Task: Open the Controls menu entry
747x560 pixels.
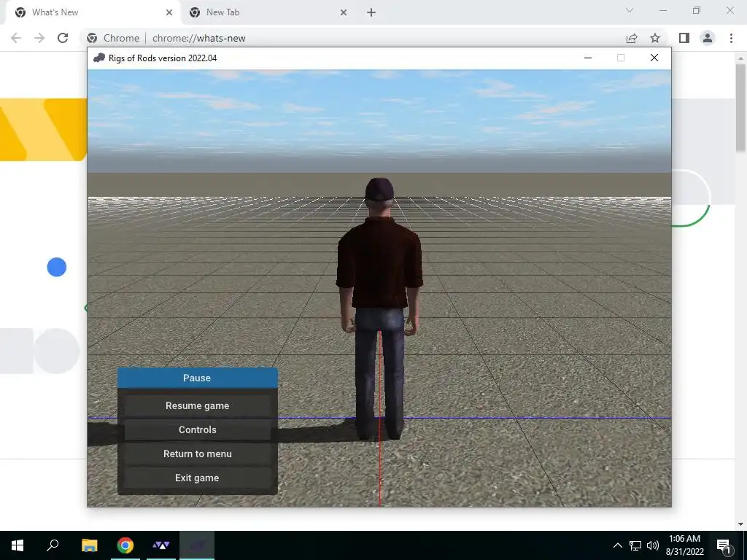Action: [197, 429]
